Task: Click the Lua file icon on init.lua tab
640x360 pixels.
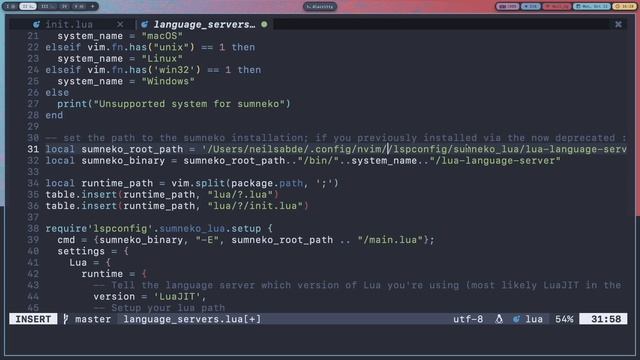Action: click(36, 24)
